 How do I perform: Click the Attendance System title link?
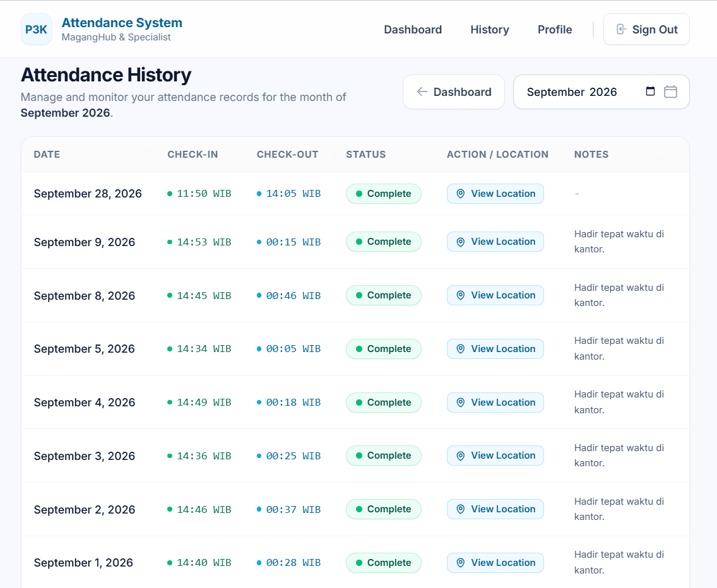coord(122,23)
